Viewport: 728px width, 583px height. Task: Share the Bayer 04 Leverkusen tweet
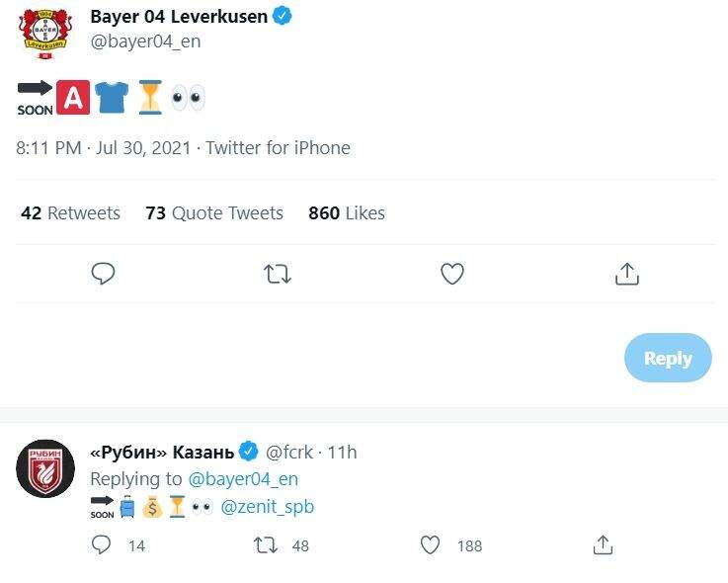[627, 274]
